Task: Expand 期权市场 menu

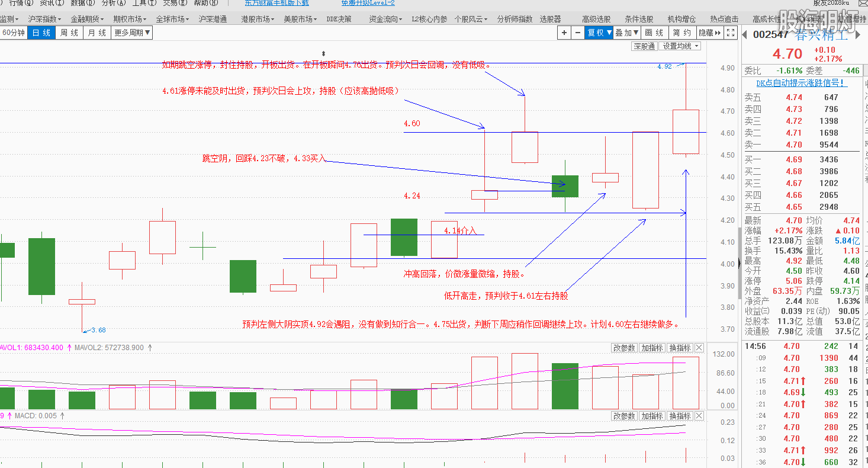Action: tap(130, 19)
